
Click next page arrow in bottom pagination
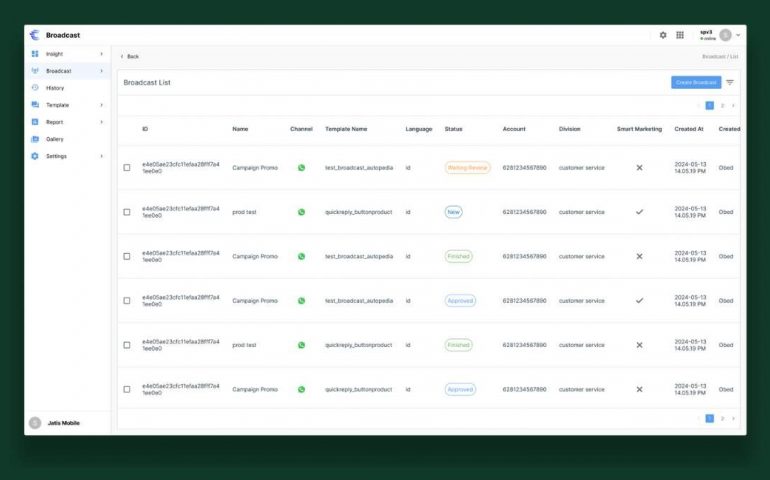tap(733, 418)
